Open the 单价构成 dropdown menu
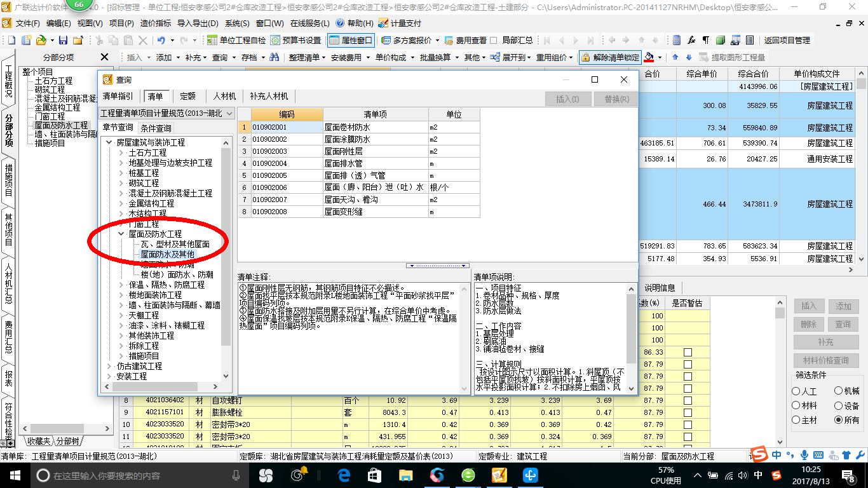868x488 pixels. (394, 57)
